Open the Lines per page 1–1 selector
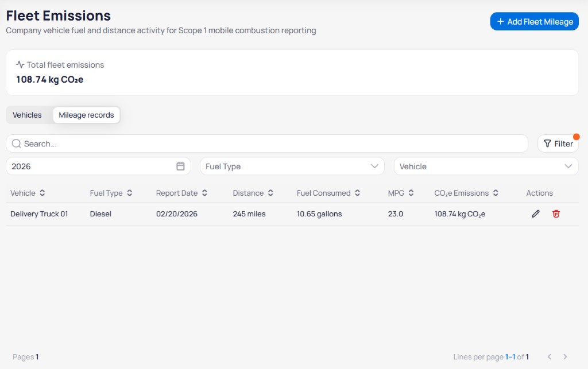Screen dimensions: 588x369 510,357
